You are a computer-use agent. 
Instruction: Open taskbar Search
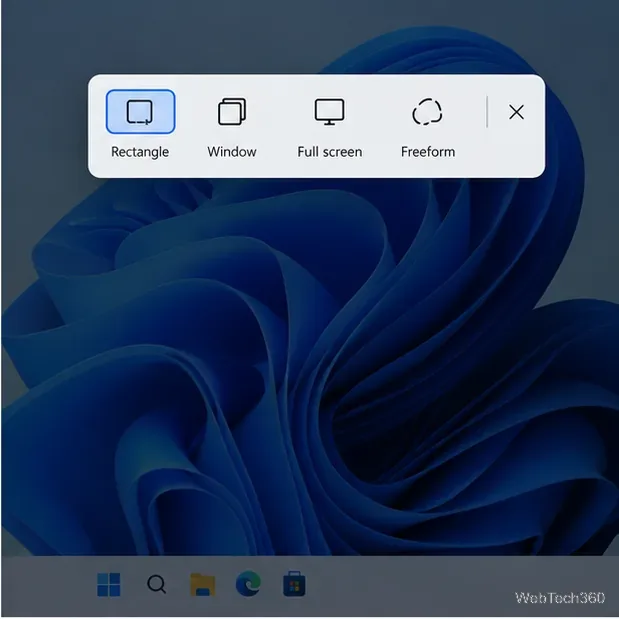tap(157, 585)
